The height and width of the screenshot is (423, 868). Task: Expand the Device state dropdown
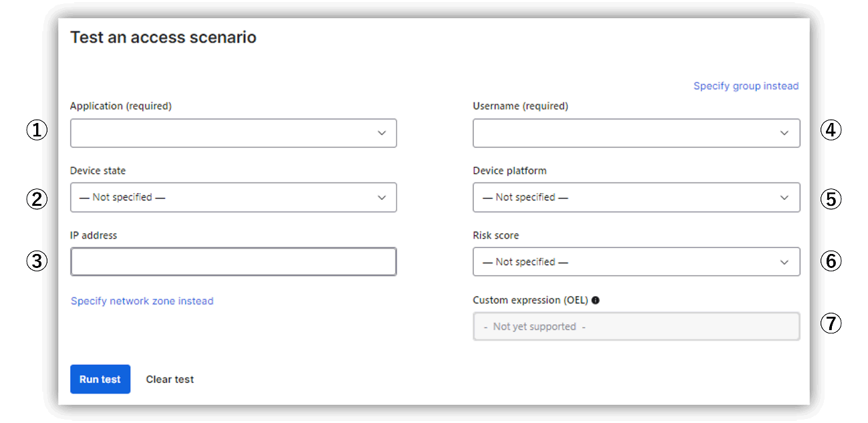233,198
